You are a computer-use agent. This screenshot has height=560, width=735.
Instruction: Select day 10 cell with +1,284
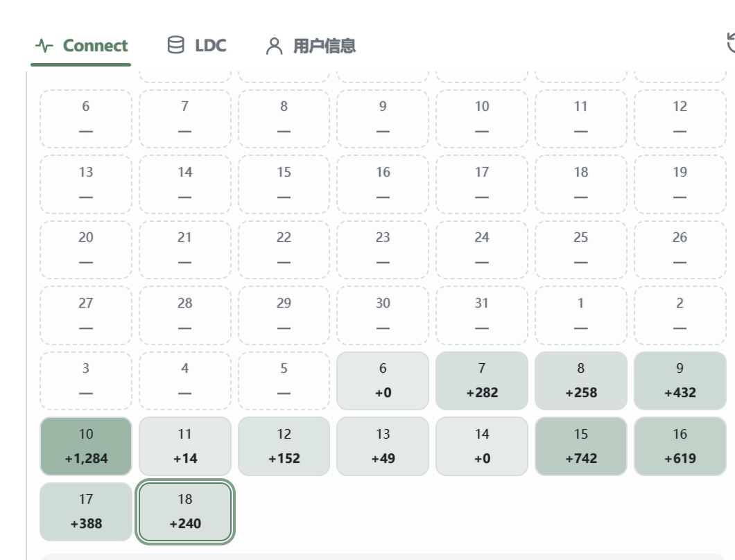[86, 446]
